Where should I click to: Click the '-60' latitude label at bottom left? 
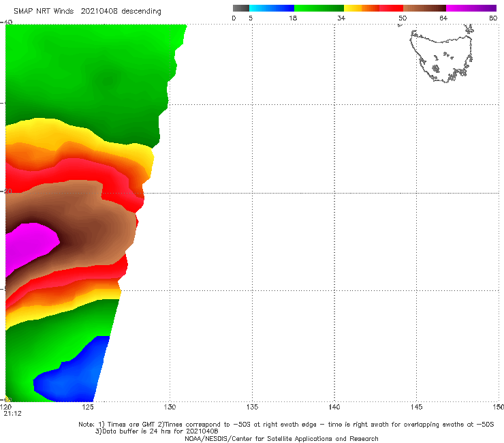click(x=6, y=399)
